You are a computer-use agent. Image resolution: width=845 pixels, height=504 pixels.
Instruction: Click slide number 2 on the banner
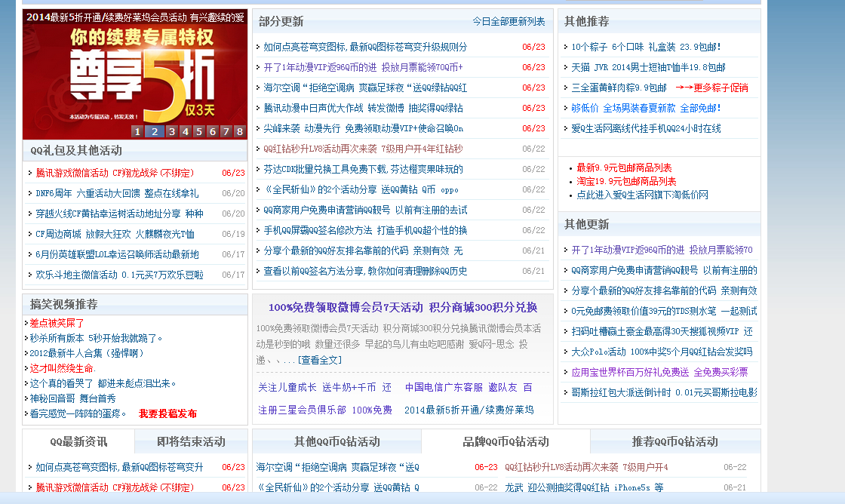point(155,131)
